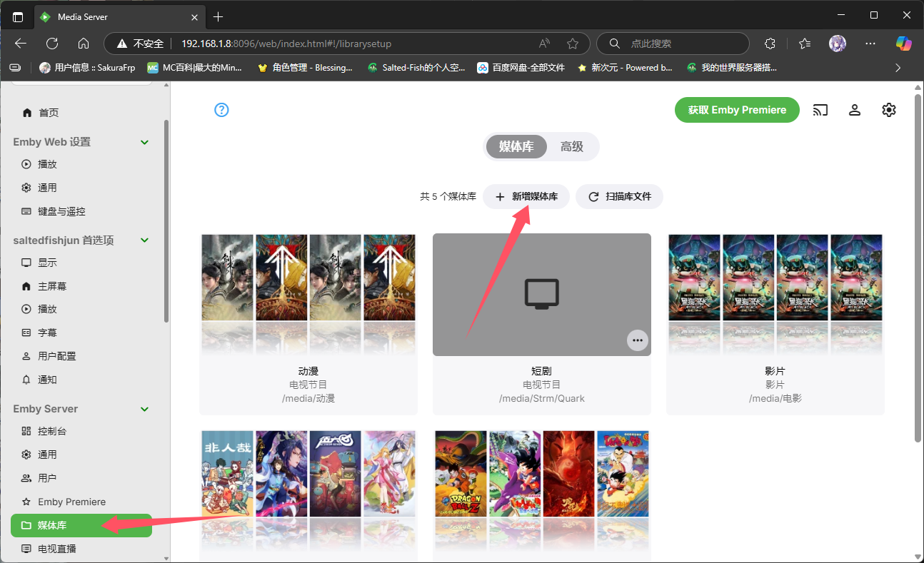Click the 扫描库文件 button
924x563 pixels.
tap(619, 196)
